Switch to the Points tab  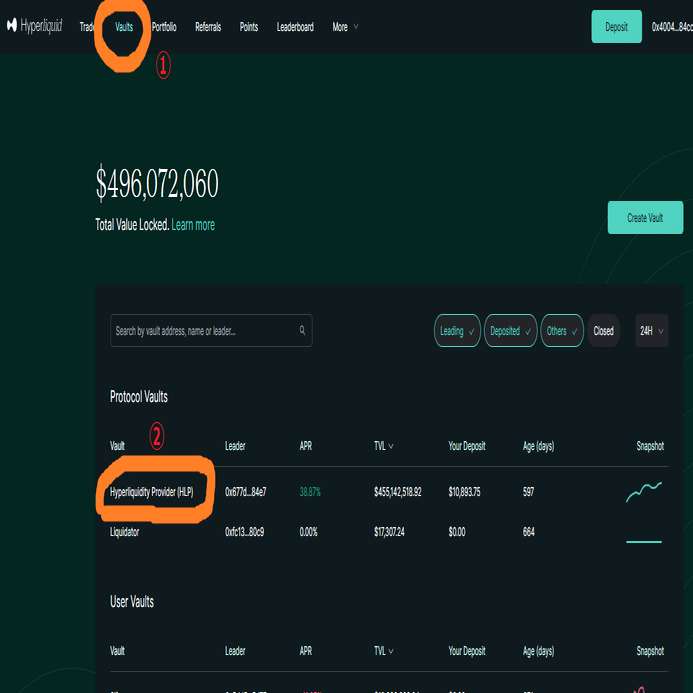tap(249, 27)
